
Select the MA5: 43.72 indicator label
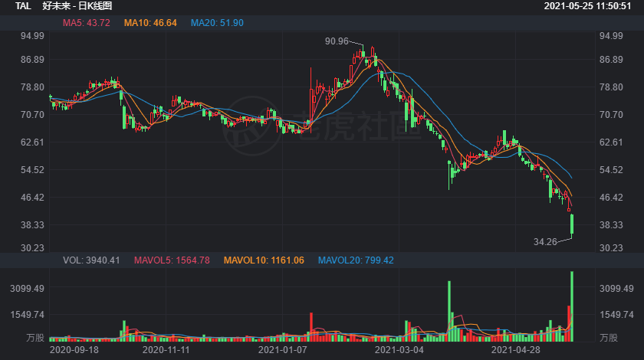[86, 23]
